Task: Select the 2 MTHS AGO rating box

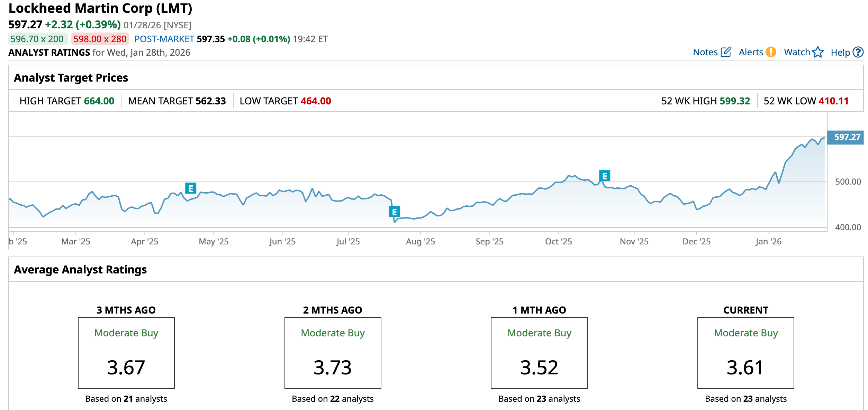Action: click(333, 353)
